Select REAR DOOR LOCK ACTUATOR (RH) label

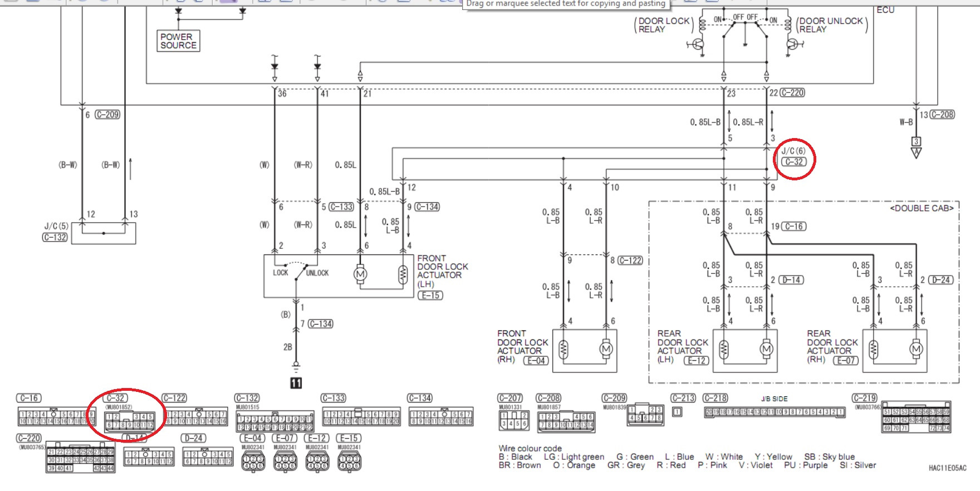[832, 346]
